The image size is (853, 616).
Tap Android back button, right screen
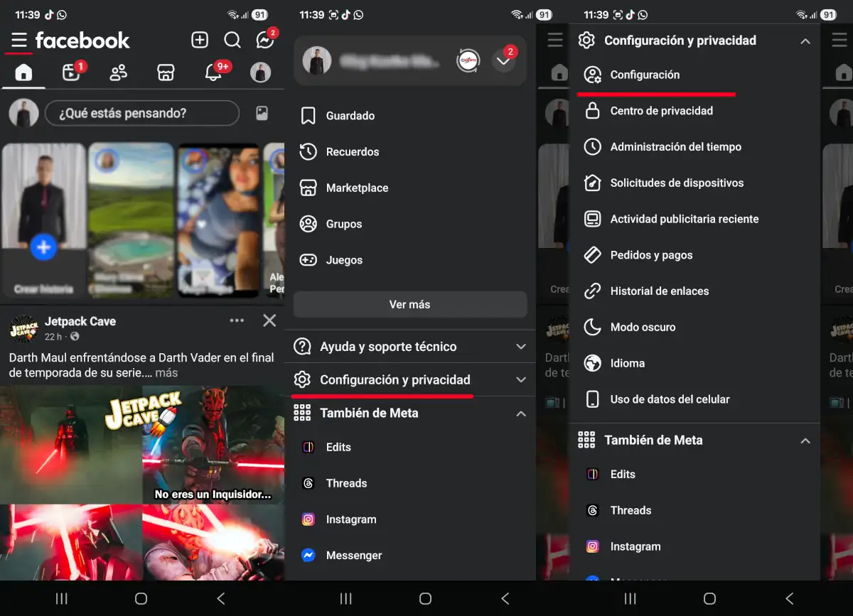tap(789, 599)
